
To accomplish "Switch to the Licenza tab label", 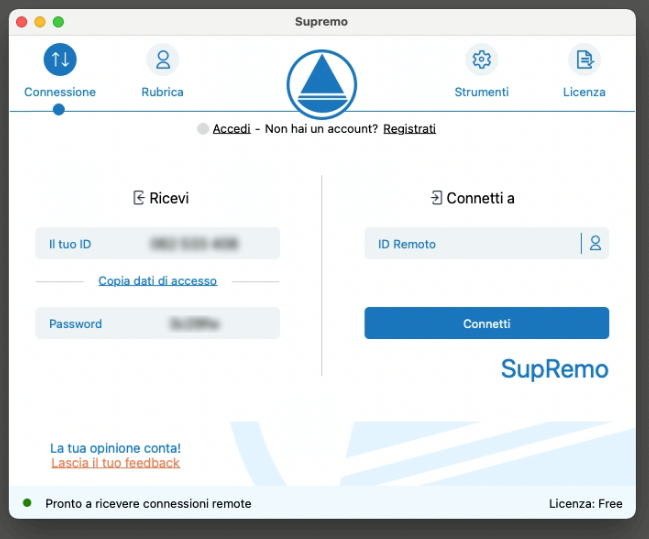I will click(x=584, y=92).
